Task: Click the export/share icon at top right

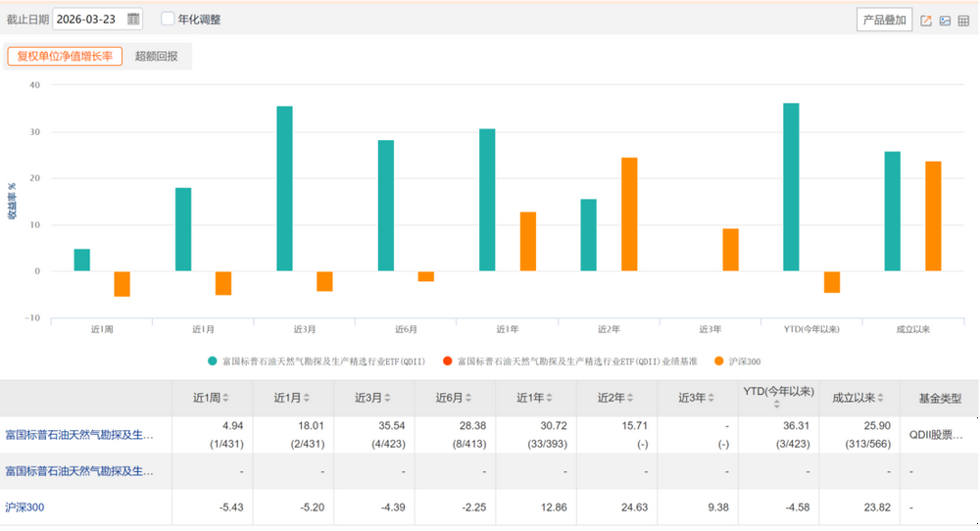Action: [926, 21]
